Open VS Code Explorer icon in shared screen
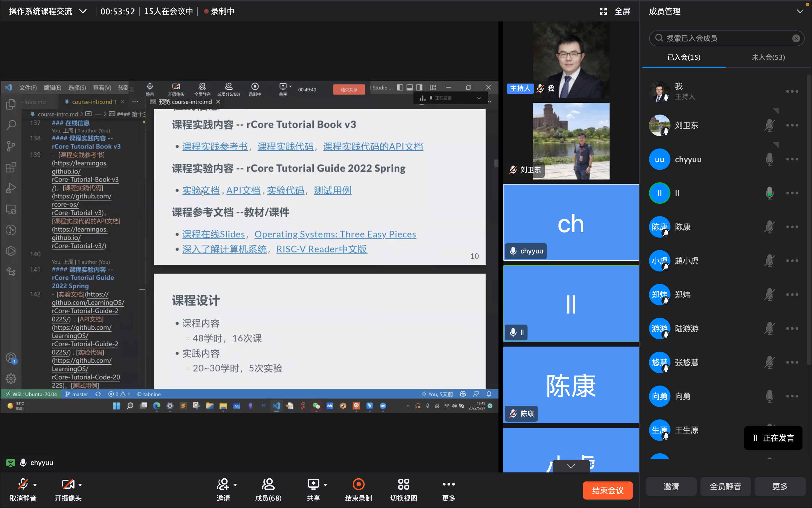The image size is (812, 508). pos(11,104)
